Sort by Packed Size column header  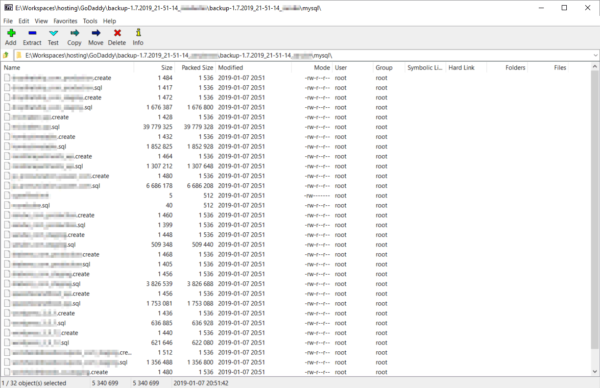(x=195, y=68)
